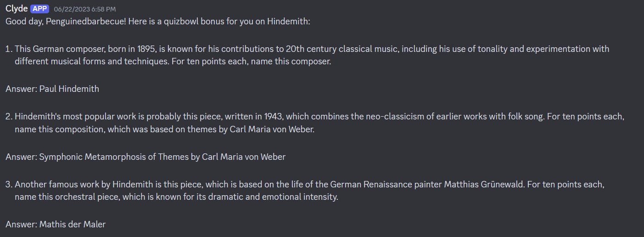Click the message timestamp 06/22/2023 6:58 PM

pyautogui.click(x=84, y=9)
